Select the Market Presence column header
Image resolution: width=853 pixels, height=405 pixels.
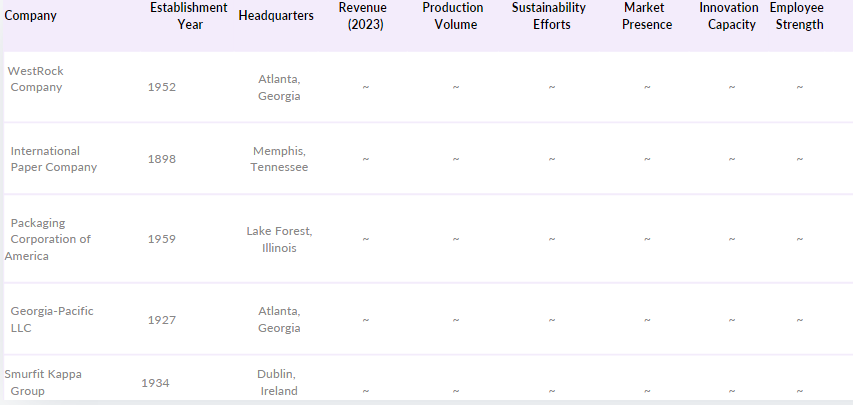pyautogui.click(x=647, y=16)
